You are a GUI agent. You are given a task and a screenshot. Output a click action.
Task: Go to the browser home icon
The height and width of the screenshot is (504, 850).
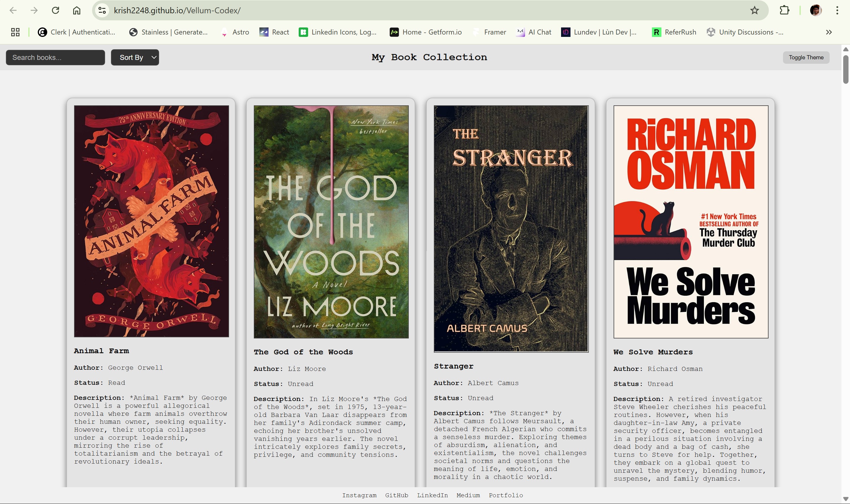point(77,11)
